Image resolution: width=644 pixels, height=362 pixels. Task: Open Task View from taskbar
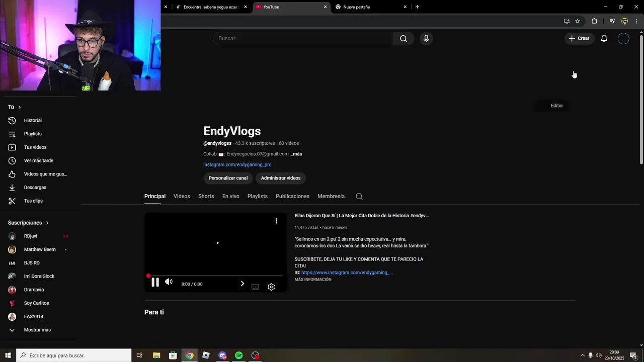(x=140, y=355)
